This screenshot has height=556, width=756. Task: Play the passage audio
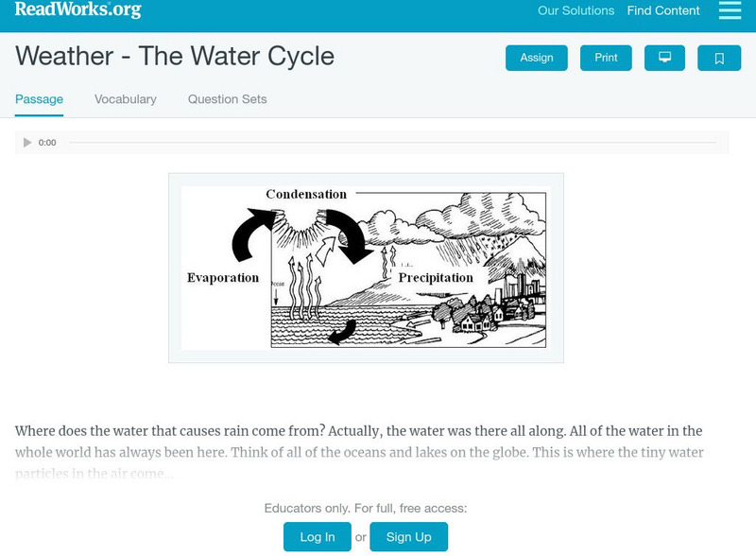click(x=27, y=143)
